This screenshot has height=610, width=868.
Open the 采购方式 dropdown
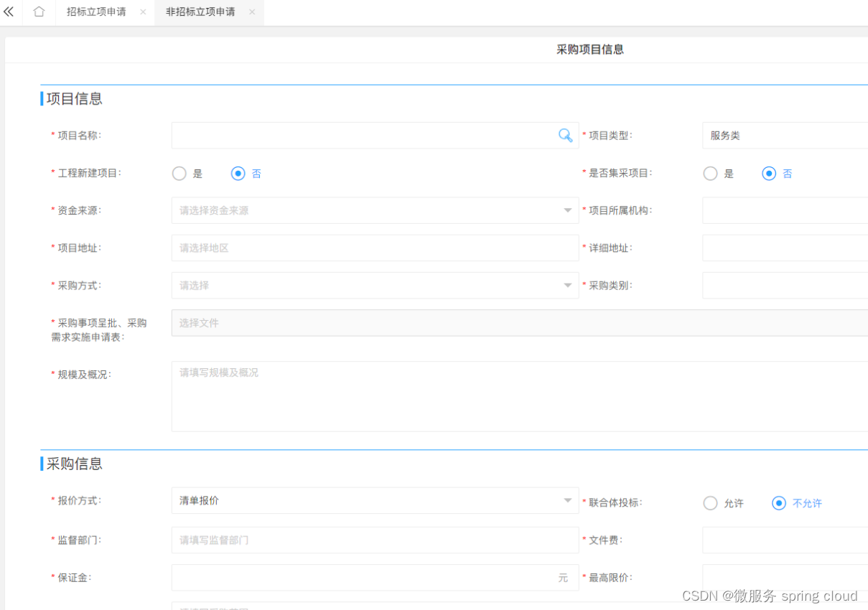pyautogui.click(x=375, y=285)
